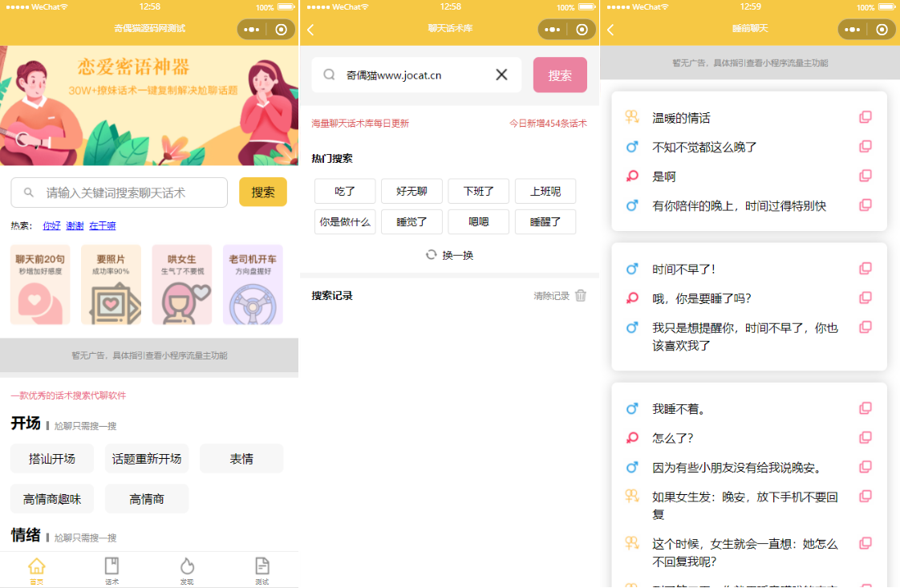This screenshot has height=588, width=900.
Task: Go to the 测试 tab
Action: click(262, 570)
